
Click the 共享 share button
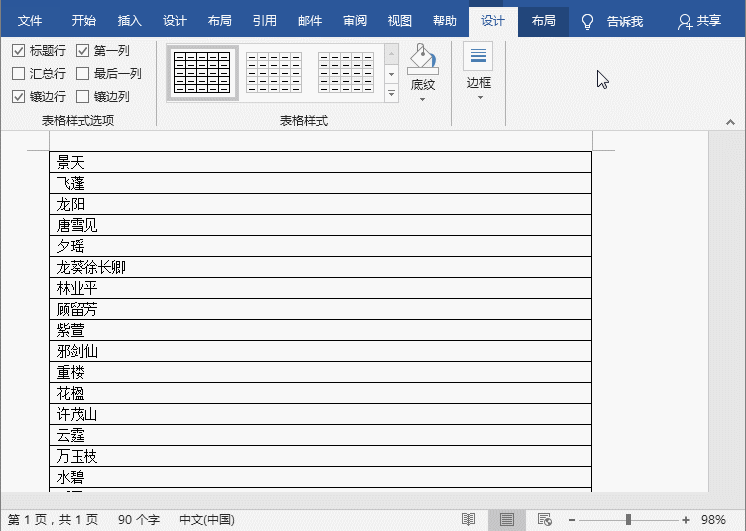[x=699, y=21]
